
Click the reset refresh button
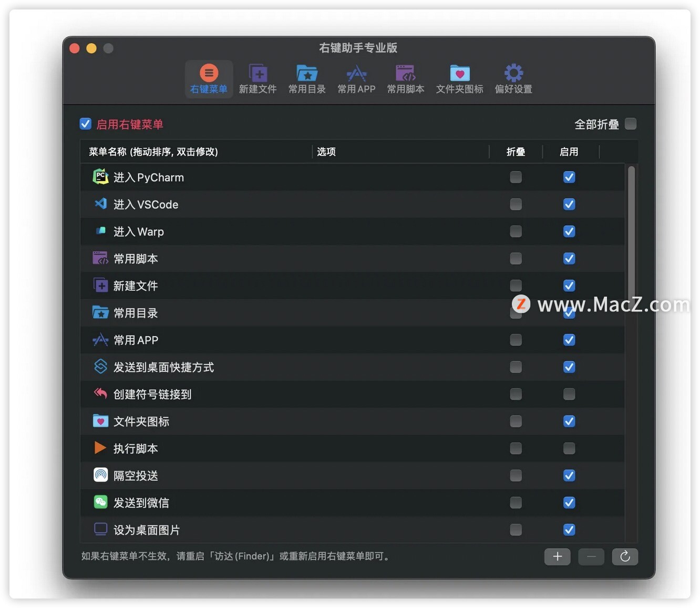625,556
